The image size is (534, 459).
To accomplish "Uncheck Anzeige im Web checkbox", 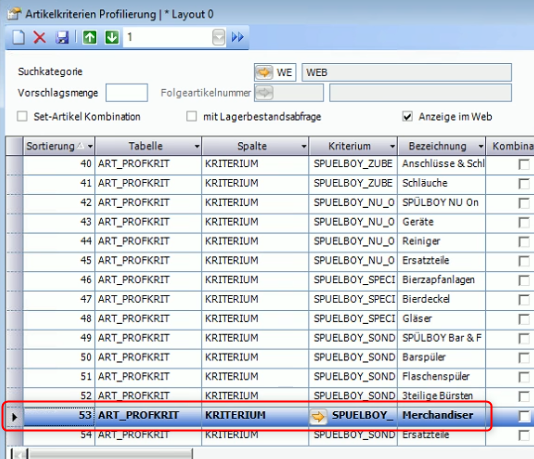I will [407, 116].
